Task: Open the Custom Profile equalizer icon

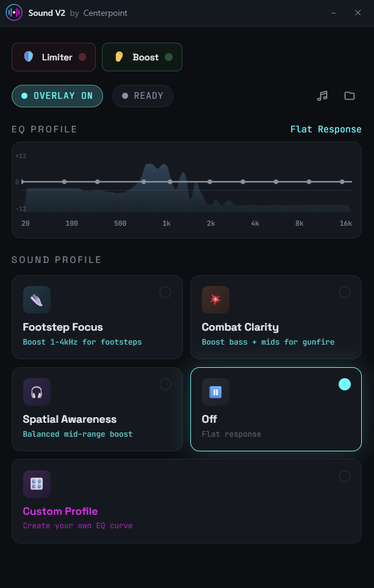Action: (37, 484)
